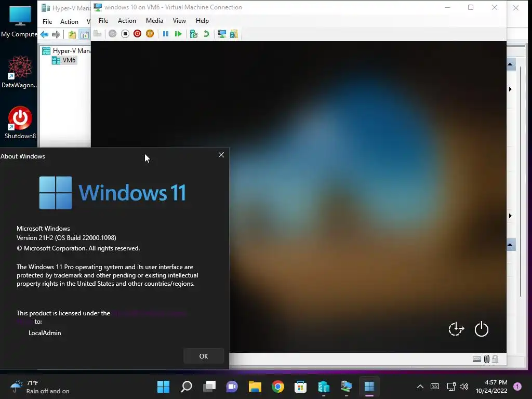The width and height of the screenshot is (532, 399).
Task: Expand the upper right-arrow submenu in Actions pane
Action: coord(510,89)
